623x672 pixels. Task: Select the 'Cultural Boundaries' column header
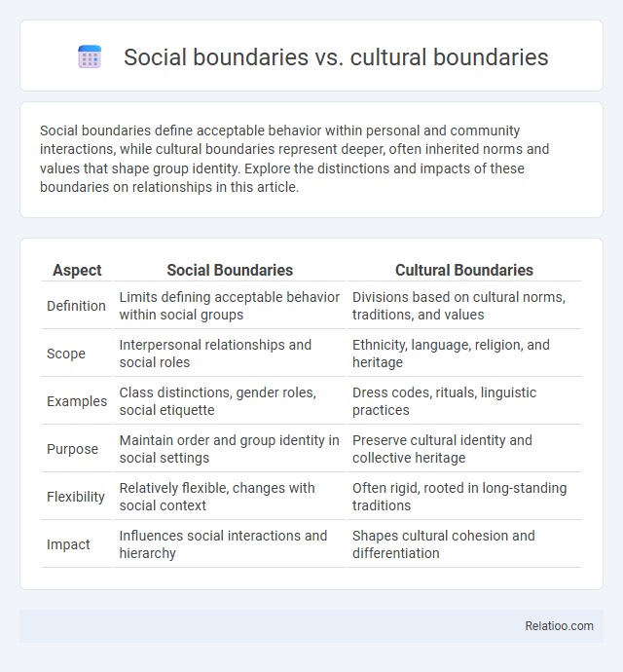click(464, 270)
